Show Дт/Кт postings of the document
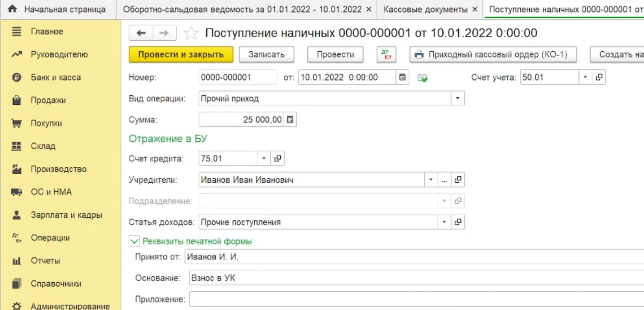 click(x=386, y=55)
